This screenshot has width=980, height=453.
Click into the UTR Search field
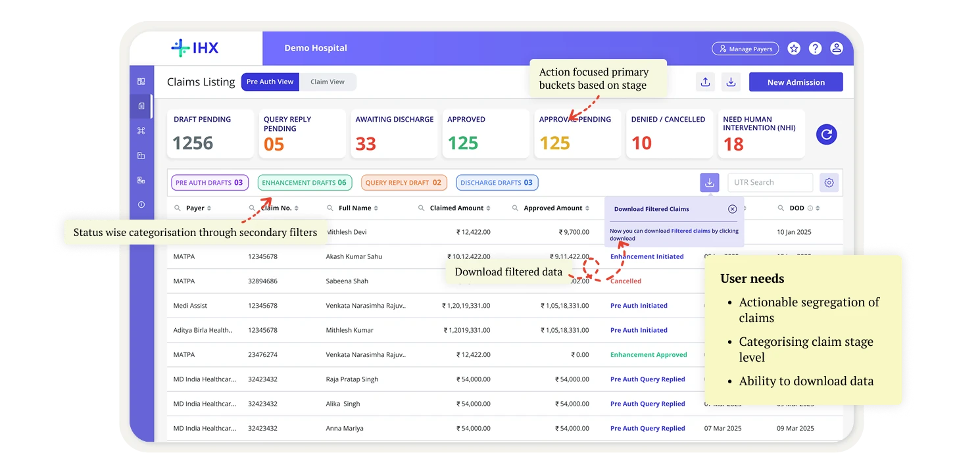(770, 183)
